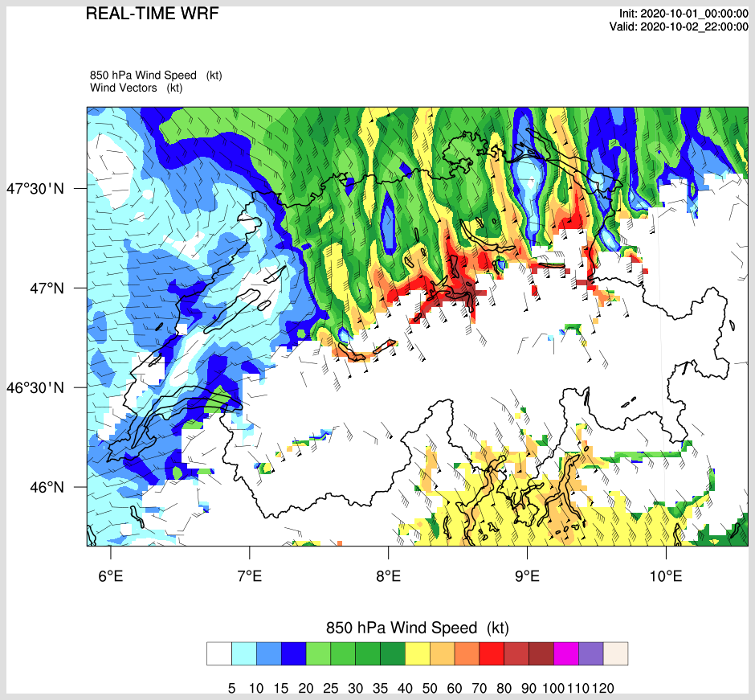Pick the light blue 10-15 kt legend swatch
The width and height of the screenshot is (755, 700).
[269, 653]
